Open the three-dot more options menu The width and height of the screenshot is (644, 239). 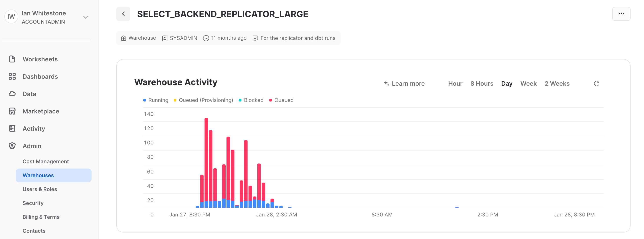click(x=621, y=14)
